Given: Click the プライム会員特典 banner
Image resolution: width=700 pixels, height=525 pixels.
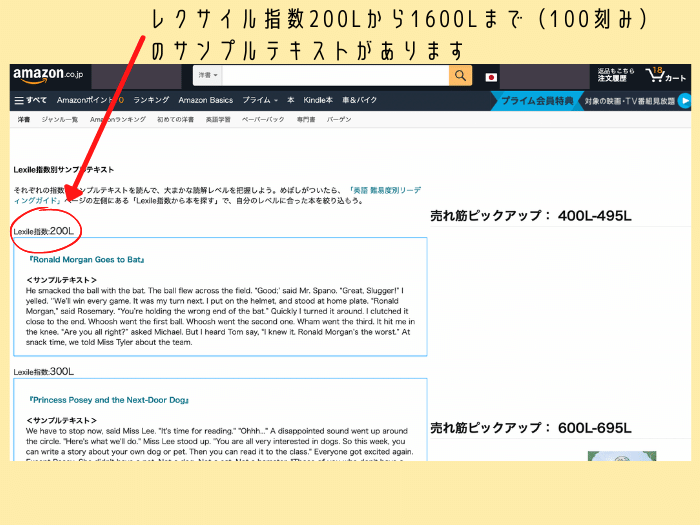Looking at the screenshot, I should point(537,100).
